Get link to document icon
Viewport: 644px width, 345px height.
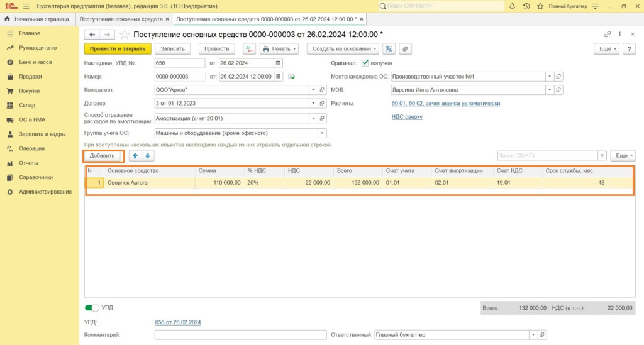coord(607,35)
